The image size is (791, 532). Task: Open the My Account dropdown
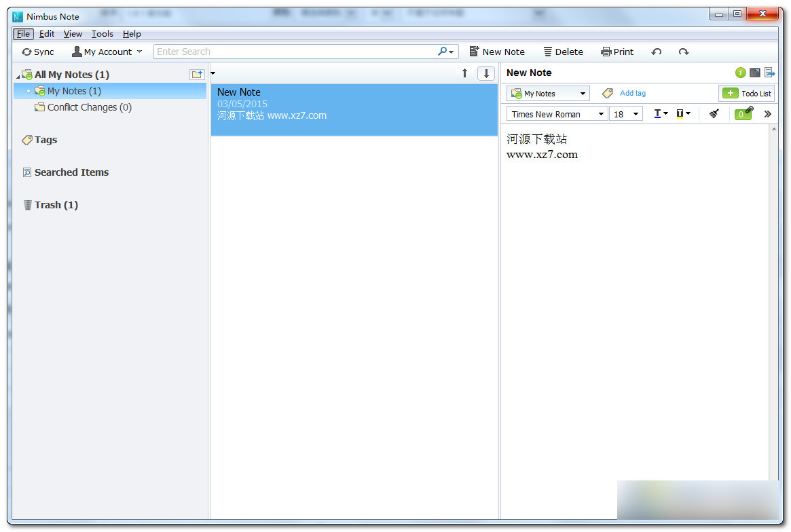pyautogui.click(x=107, y=52)
